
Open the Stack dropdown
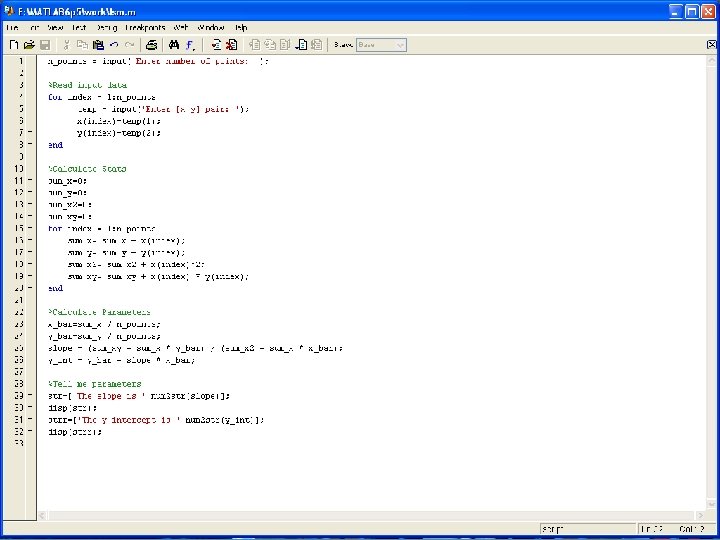(x=381, y=45)
